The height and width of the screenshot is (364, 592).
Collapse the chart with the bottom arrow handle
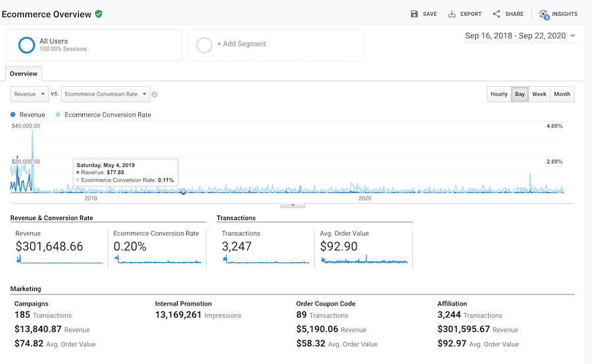pyautogui.click(x=293, y=205)
